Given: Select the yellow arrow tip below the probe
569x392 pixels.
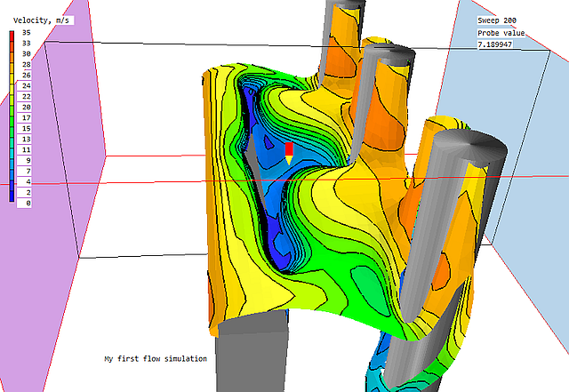Looking at the screenshot, I should tap(289, 160).
